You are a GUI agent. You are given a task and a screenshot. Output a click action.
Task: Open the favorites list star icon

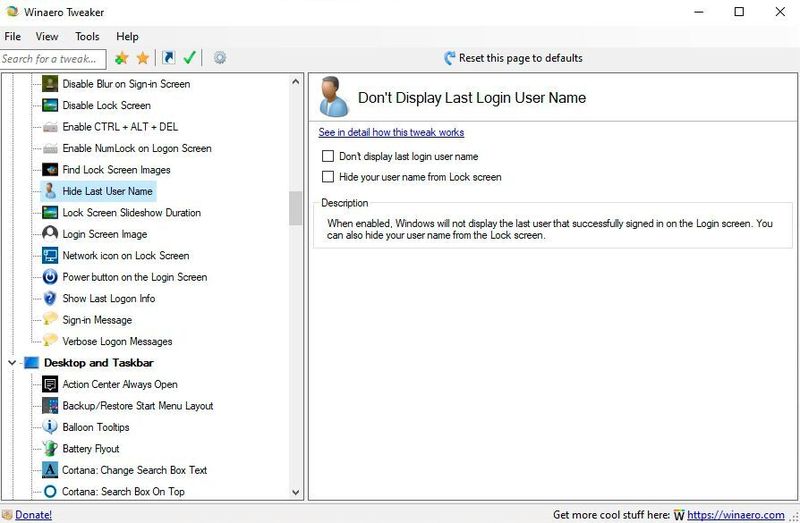coord(143,58)
